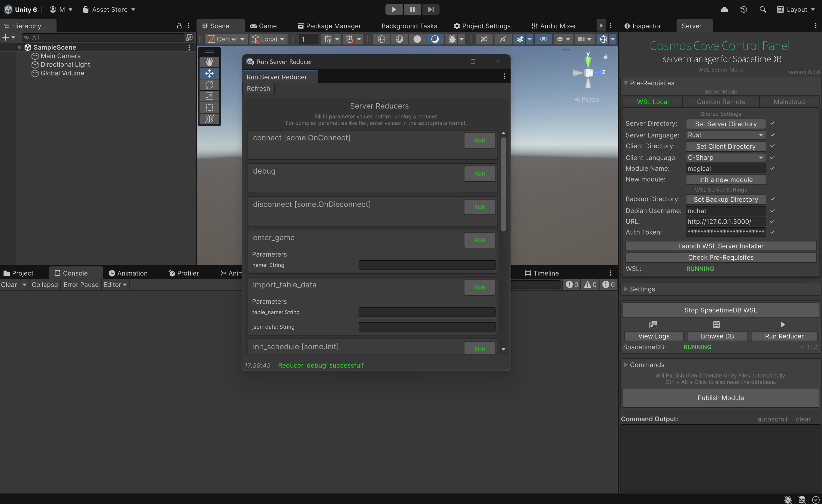
Task: Click the name: String input field
Action: coord(427,265)
